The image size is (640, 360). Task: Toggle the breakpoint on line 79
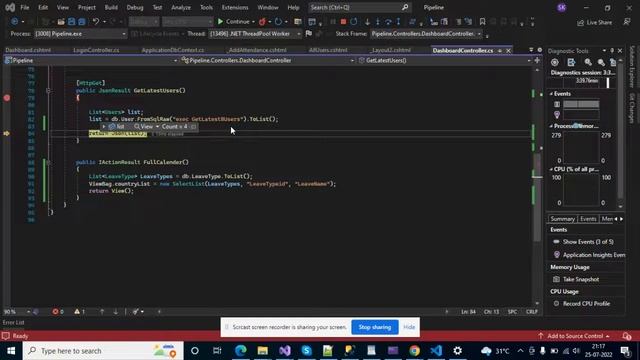pos(7,98)
